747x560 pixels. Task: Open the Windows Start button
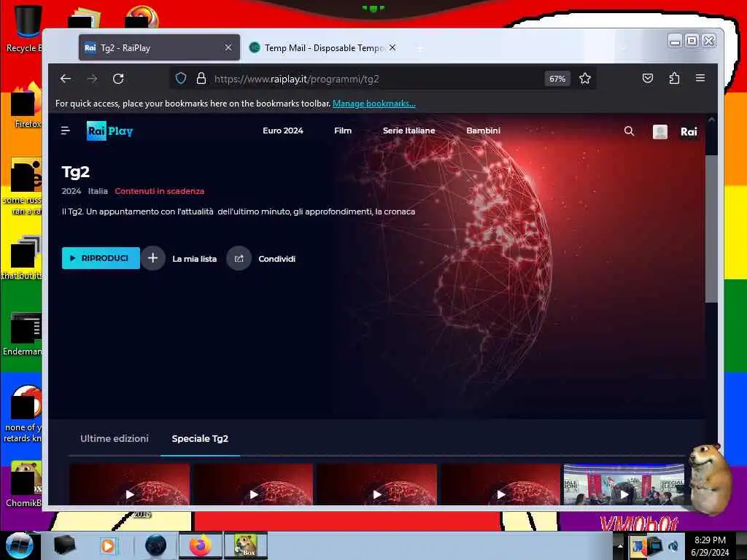pyautogui.click(x=18, y=545)
